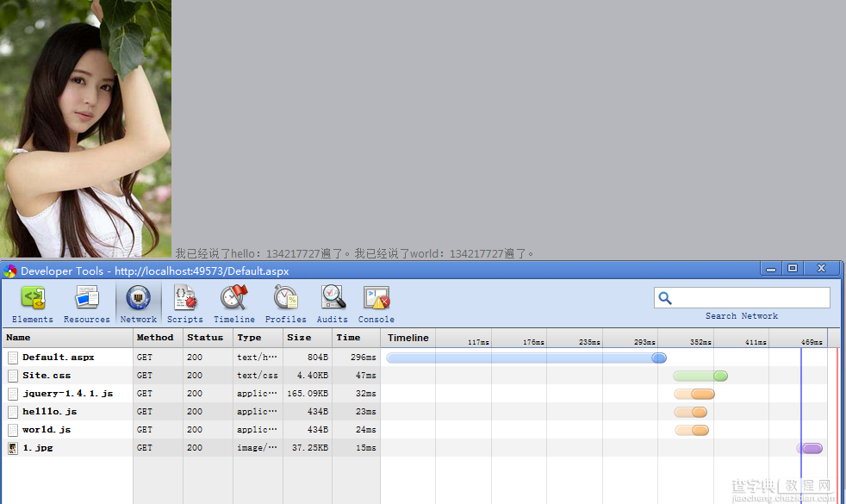Sort by the Time column header
The width and height of the screenshot is (846, 504).
click(x=356, y=338)
